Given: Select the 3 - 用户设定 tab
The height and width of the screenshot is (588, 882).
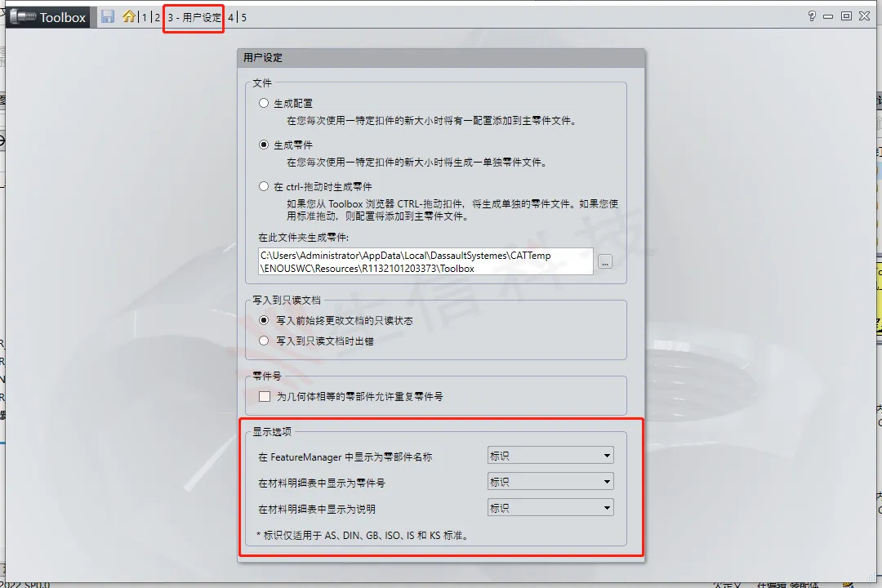Looking at the screenshot, I should [194, 18].
